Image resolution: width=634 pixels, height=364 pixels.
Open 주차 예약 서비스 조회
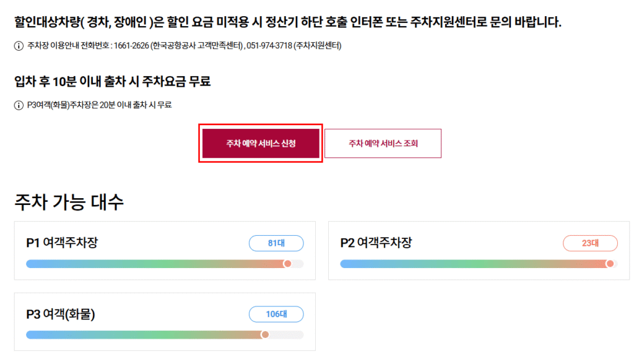point(383,144)
